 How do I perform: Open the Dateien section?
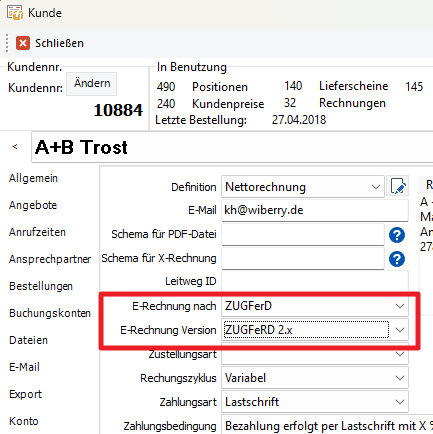click(28, 340)
